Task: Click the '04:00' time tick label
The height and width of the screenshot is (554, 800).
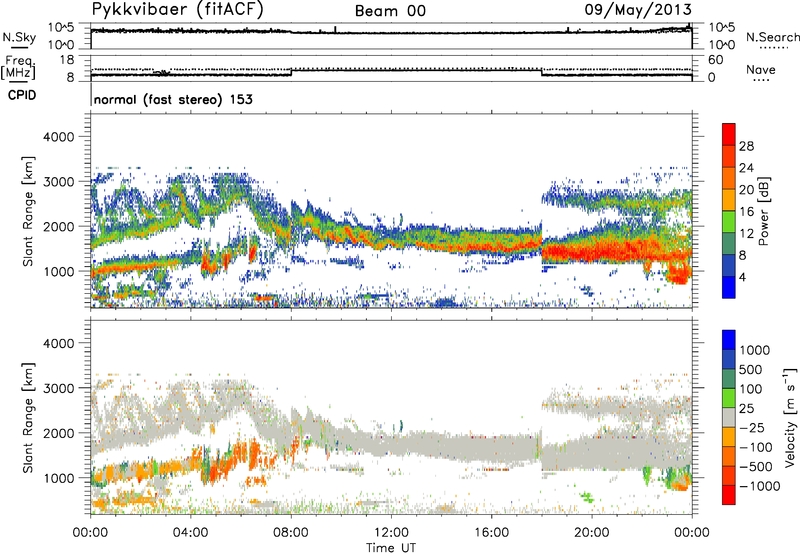Action: pos(190,533)
